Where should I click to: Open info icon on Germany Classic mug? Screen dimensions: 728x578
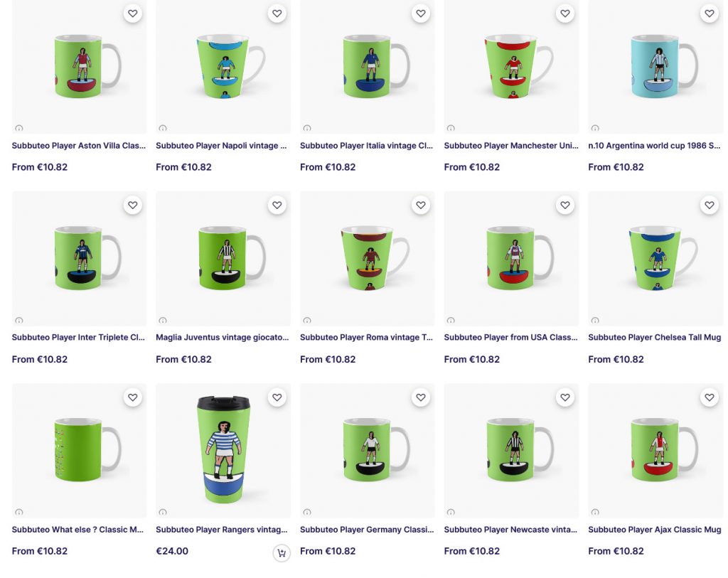307,513
